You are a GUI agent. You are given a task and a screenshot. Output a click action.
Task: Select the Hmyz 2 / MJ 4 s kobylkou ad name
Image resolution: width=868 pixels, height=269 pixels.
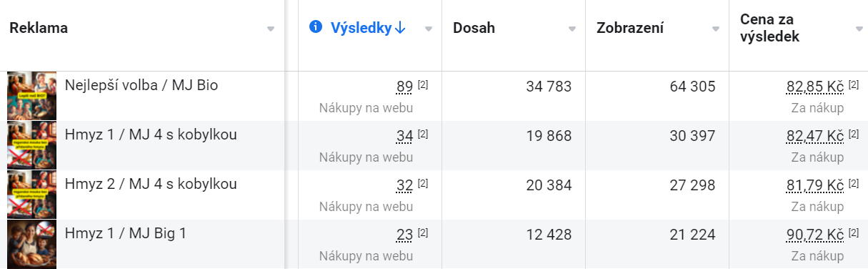point(151,185)
